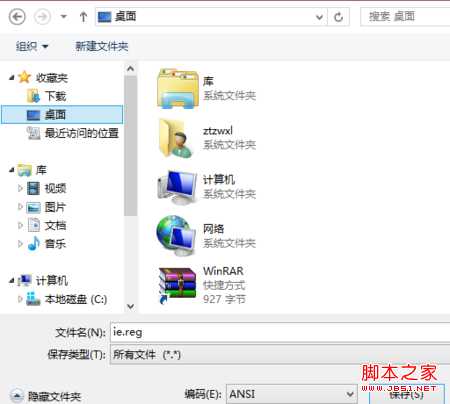The width and height of the screenshot is (450, 404).
Task: Open the recent locations dropdown arrow
Action: click(x=64, y=16)
